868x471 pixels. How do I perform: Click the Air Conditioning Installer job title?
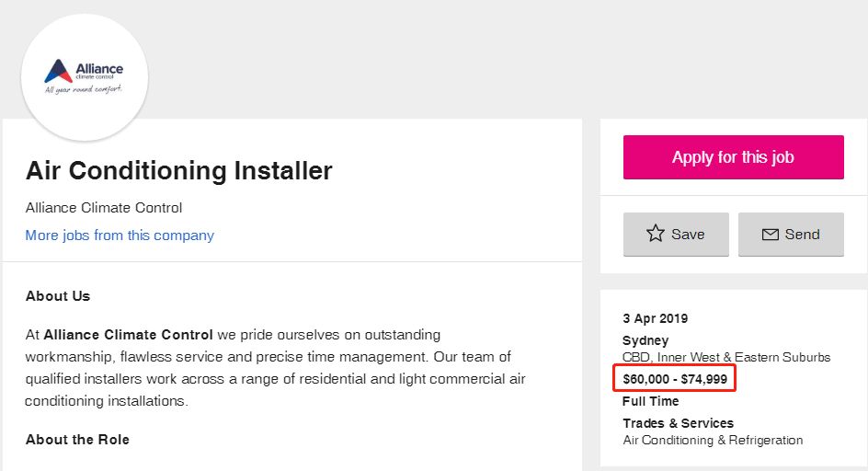(179, 170)
